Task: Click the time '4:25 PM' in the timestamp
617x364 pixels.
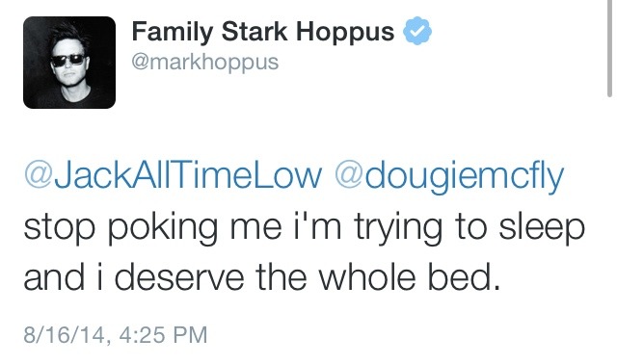Action: point(163,335)
